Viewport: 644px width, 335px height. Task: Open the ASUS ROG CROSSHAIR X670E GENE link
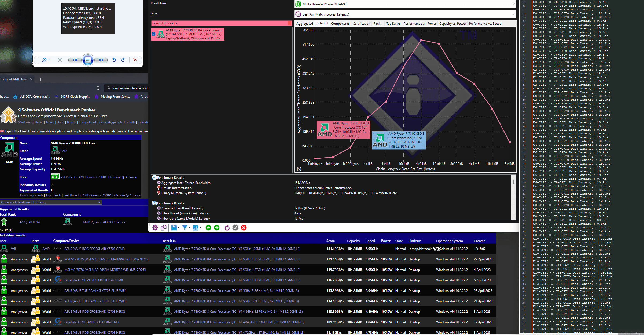click(x=94, y=249)
